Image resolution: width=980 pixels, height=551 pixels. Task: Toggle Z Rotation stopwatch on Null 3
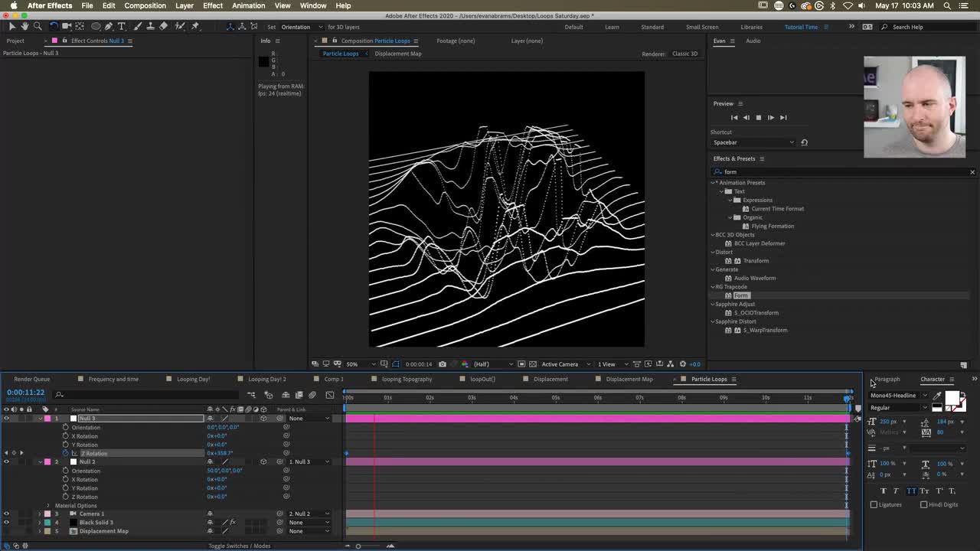tap(65, 453)
